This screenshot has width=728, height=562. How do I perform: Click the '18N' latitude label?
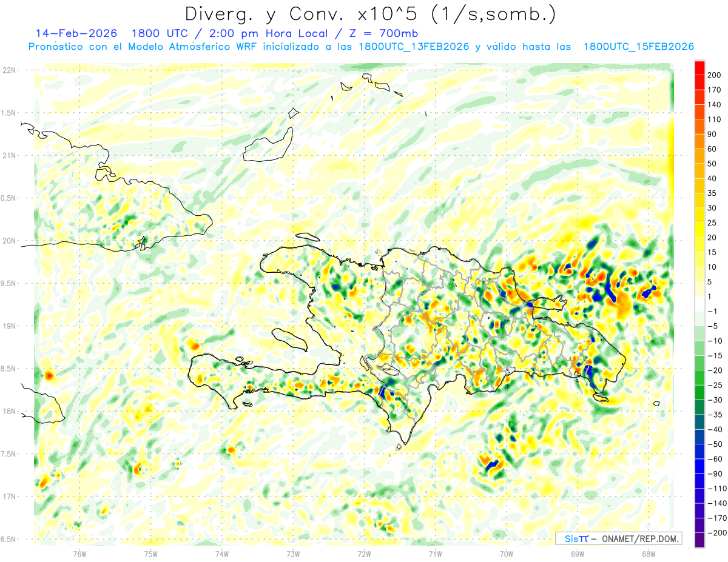[9, 412]
